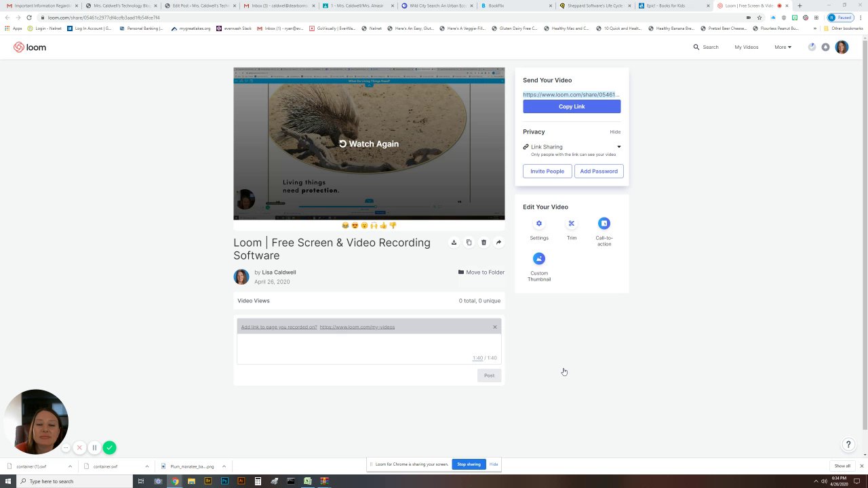This screenshot has width=868, height=488.
Task: Open the Nelnet bookmark in the bookmarks bar
Action: coord(373,28)
